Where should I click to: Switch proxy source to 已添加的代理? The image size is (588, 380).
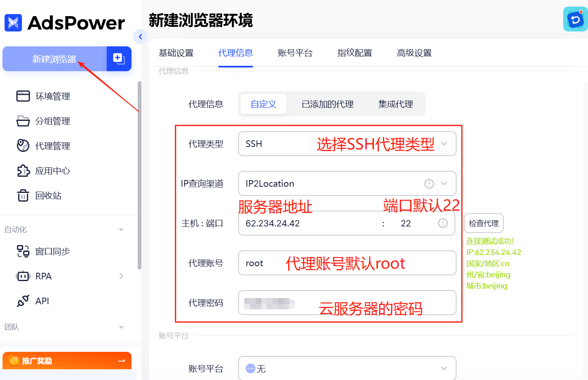tap(327, 104)
